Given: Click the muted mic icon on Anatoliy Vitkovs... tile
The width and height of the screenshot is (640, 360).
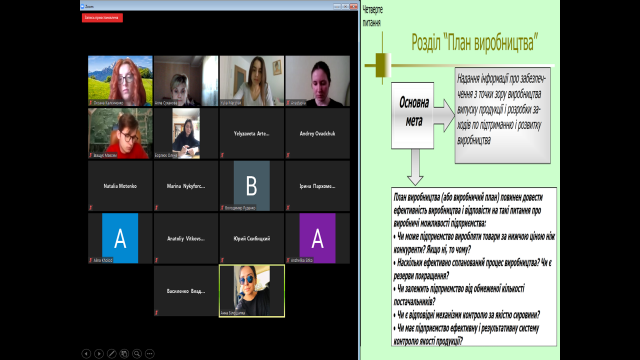Looking at the screenshot, I should coord(156,260).
